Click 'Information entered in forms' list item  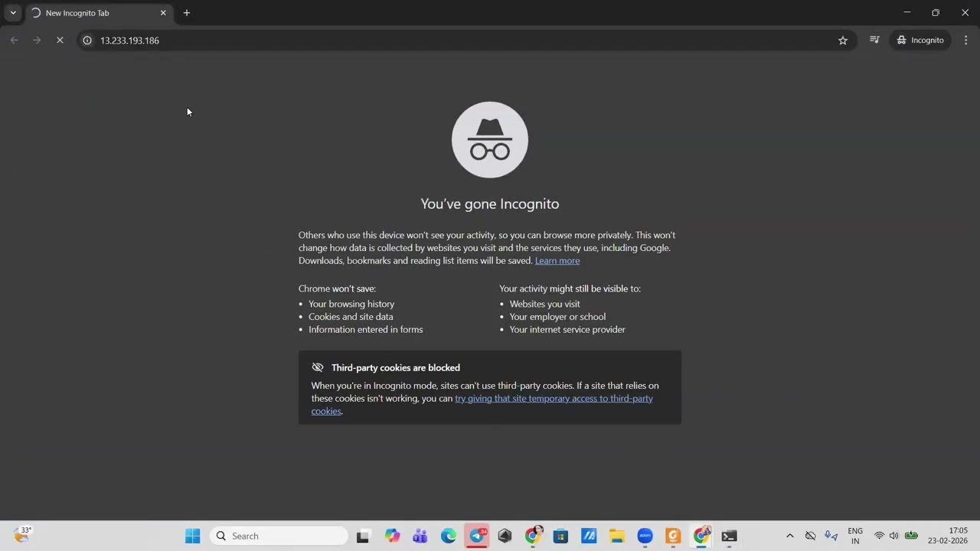tap(366, 330)
